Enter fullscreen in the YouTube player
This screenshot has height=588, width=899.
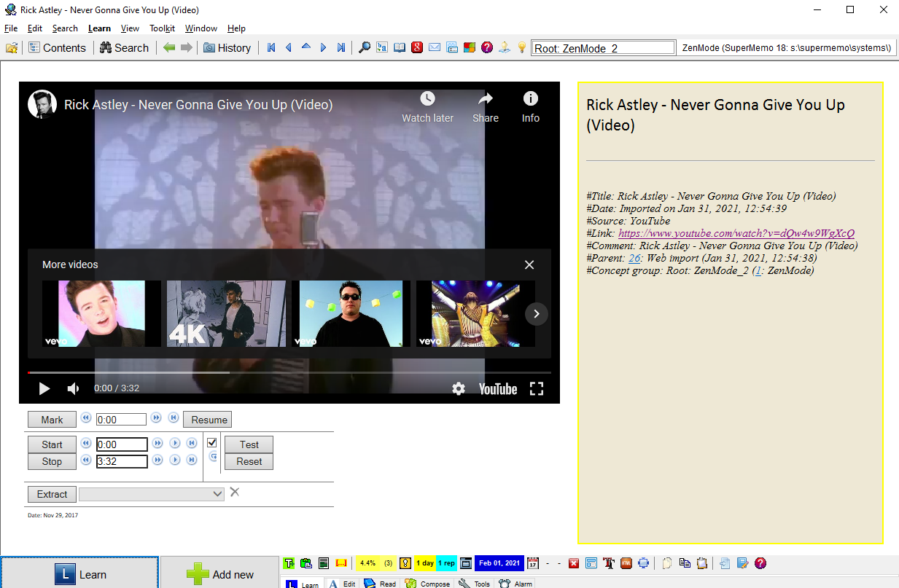537,389
